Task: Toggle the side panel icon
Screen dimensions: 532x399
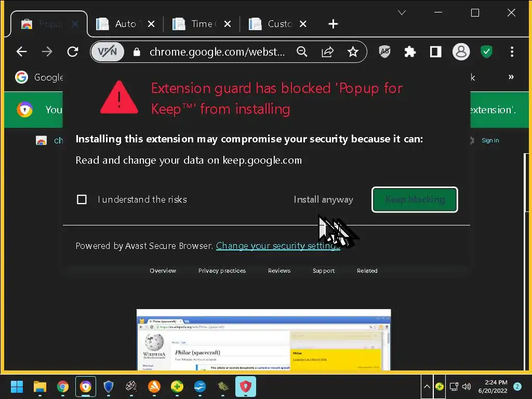Action: point(435,51)
